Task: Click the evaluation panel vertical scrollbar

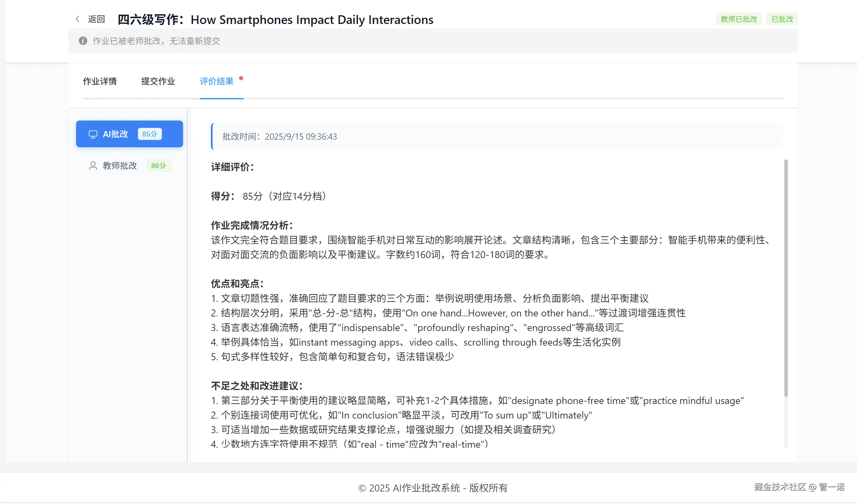Action: pos(786,278)
